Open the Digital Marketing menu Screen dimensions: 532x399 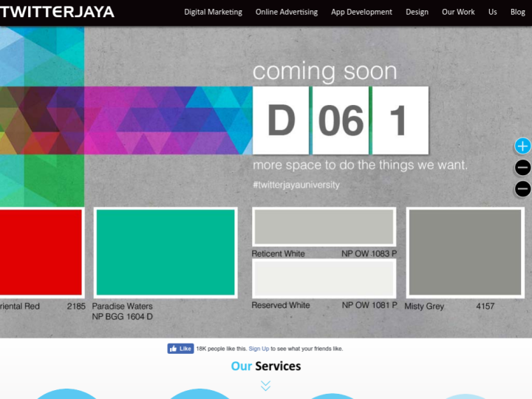click(x=213, y=13)
